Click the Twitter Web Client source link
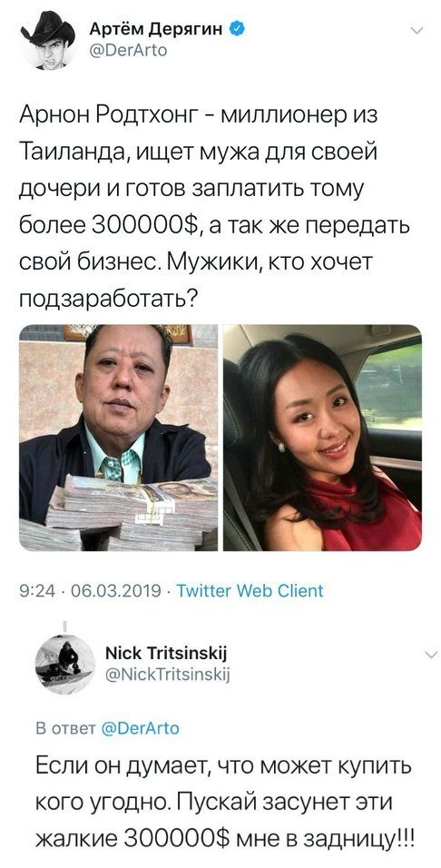This screenshot has width=441, height=868. pos(250,591)
